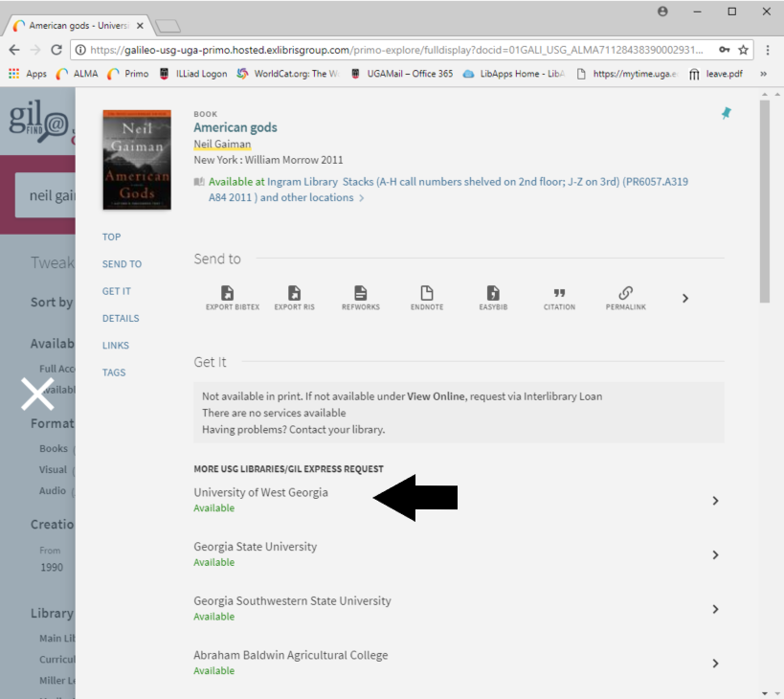Image resolution: width=784 pixels, height=699 pixels.
Task: Open the Neil Gaiman author link
Action: [x=222, y=144]
